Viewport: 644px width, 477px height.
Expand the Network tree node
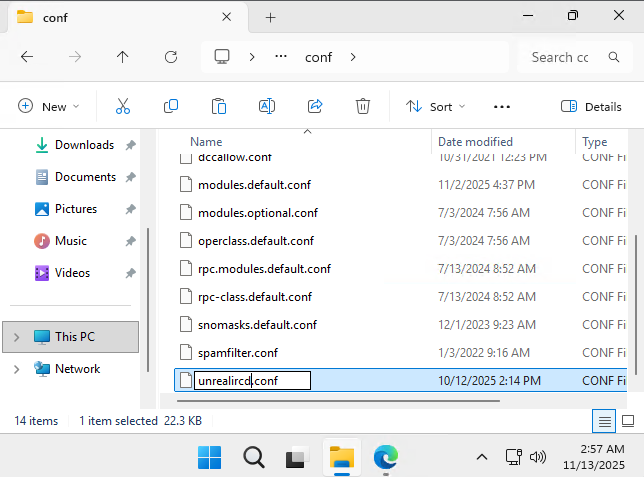16,369
